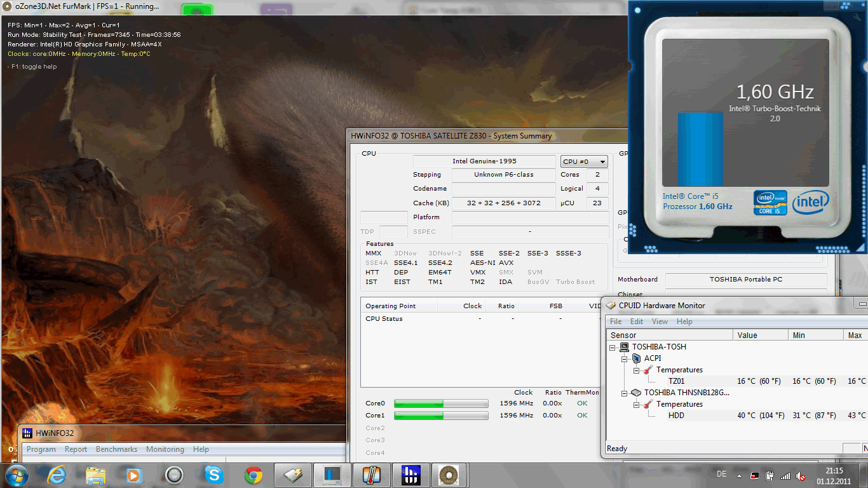Open the Windows Start menu orb
The height and width of the screenshot is (488, 868).
[16, 475]
